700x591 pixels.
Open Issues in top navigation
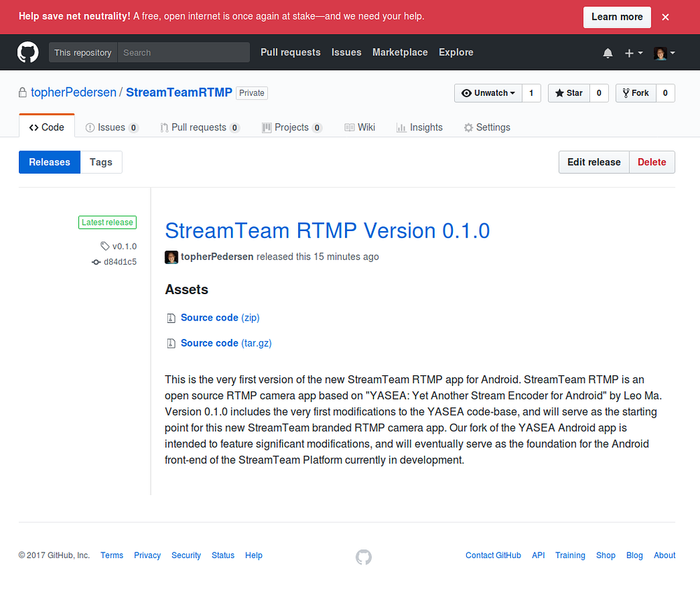click(x=346, y=53)
